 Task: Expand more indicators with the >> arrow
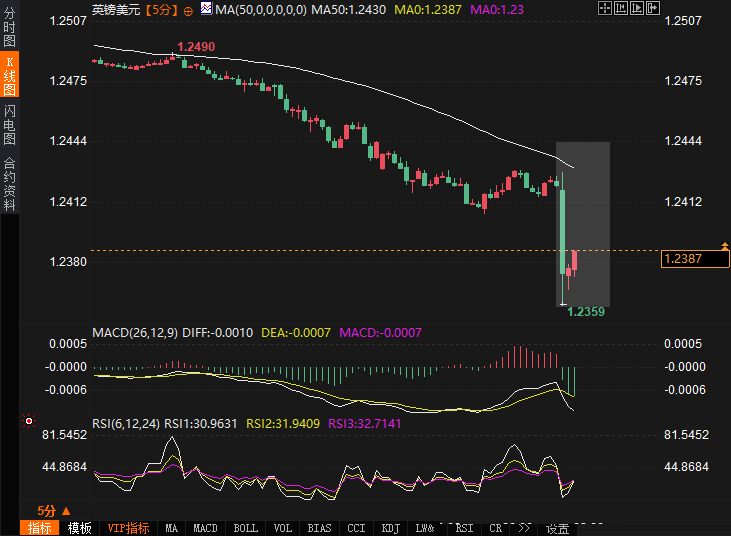click(x=524, y=528)
